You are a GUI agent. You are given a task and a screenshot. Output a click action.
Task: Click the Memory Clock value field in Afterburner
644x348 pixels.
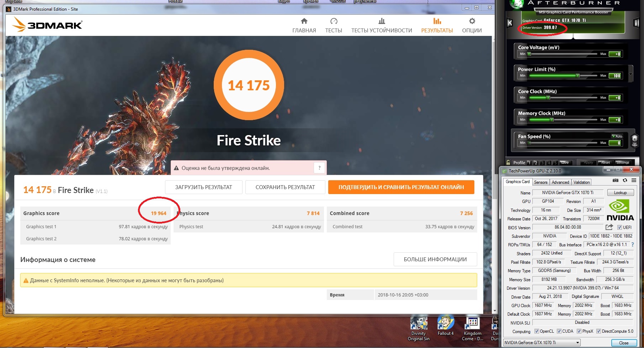click(615, 120)
